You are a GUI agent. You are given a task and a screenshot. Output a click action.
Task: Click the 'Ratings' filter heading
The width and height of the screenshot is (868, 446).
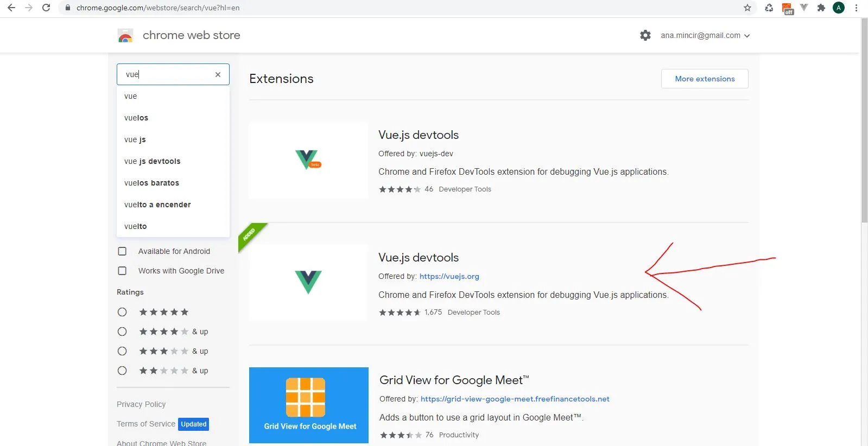point(130,292)
